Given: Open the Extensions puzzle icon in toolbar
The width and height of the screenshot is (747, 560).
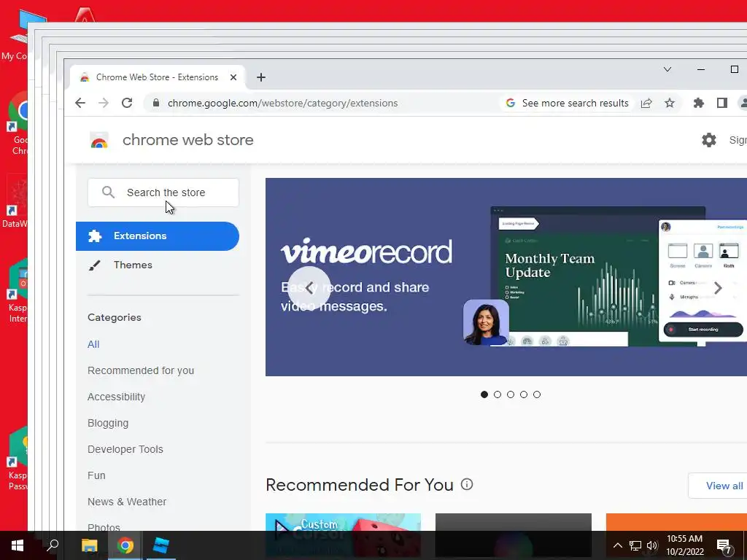Looking at the screenshot, I should (698, 103).
